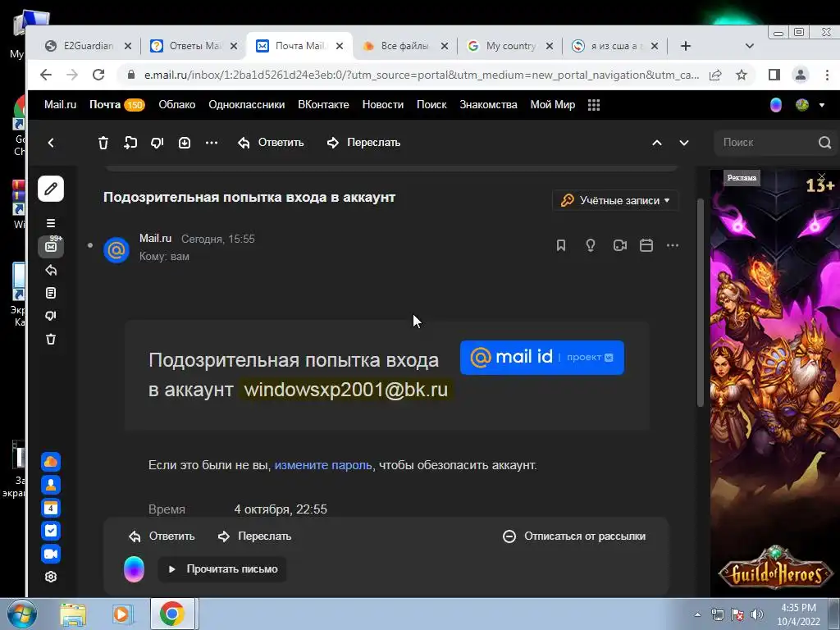
Task: Open Знакомства in the portal navigation
Action: [x=489, y=104]
